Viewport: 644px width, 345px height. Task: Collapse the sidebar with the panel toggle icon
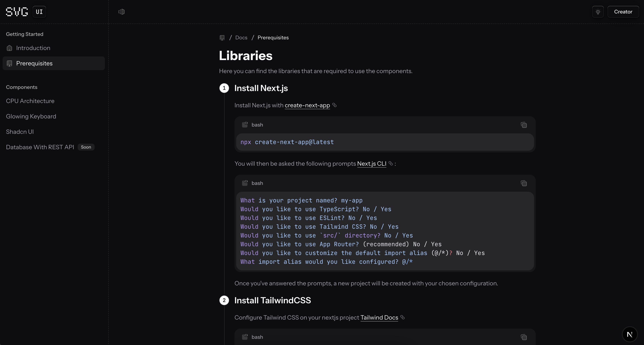coord(122,12)
